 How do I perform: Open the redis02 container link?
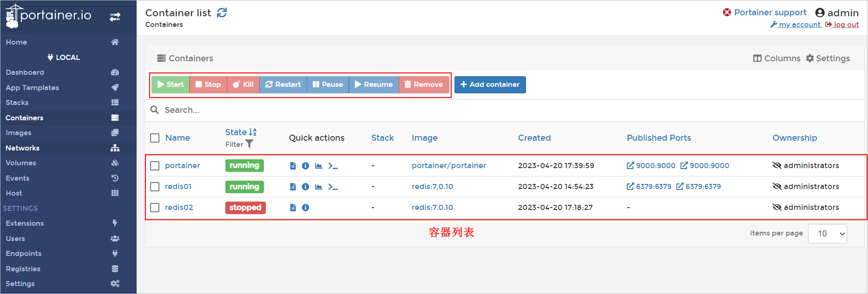click(179, 208)
